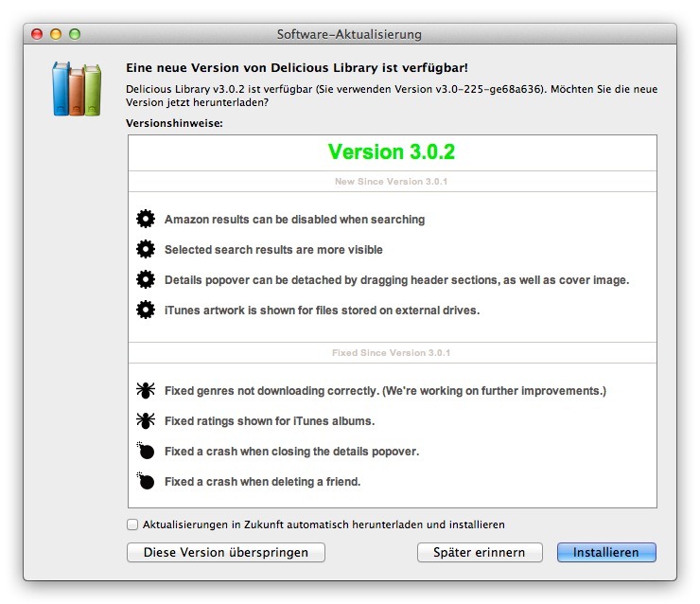Select the bug icon next to Fixed ratings
Screen dimensions: 700x604
pos(146,420)
